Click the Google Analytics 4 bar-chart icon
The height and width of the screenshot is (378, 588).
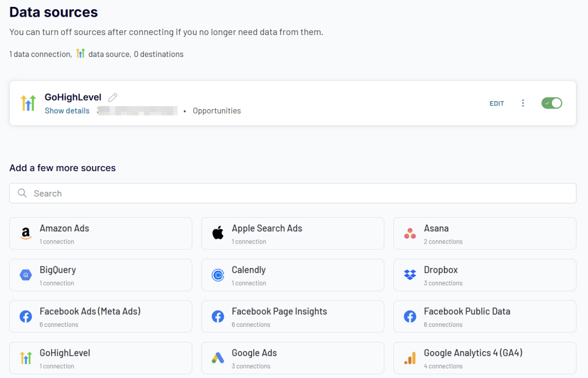coord(410,358)
